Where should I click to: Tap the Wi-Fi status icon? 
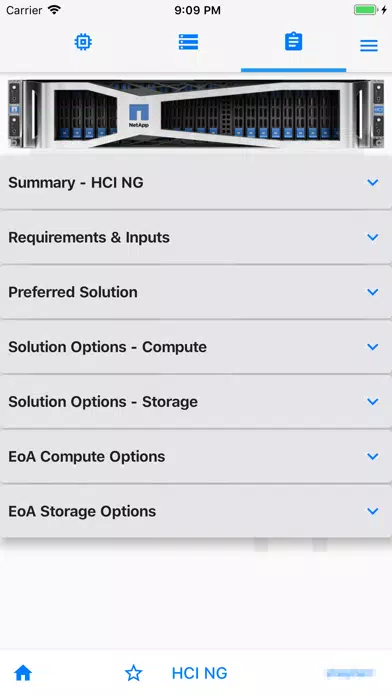click(54, 10)
